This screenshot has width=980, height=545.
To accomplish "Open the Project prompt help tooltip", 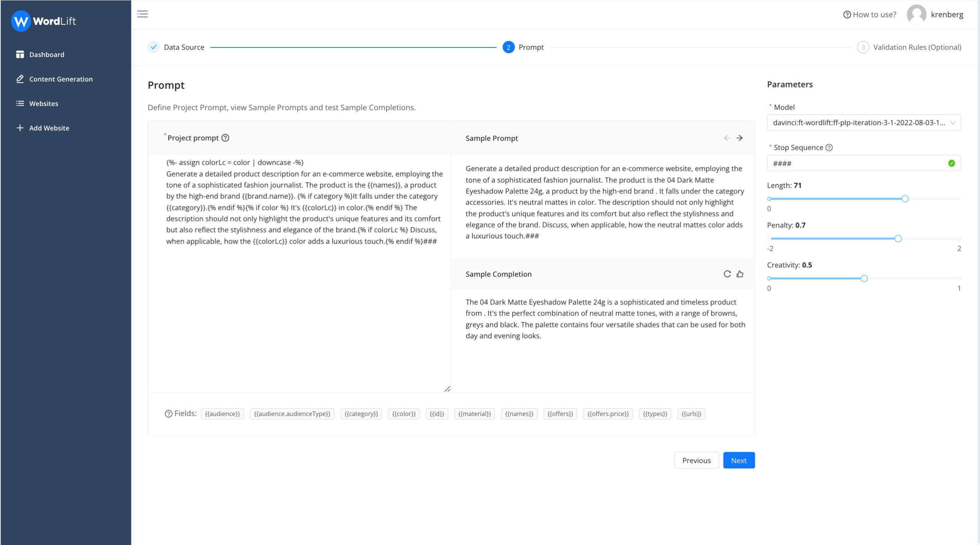I will click(225, 138).
